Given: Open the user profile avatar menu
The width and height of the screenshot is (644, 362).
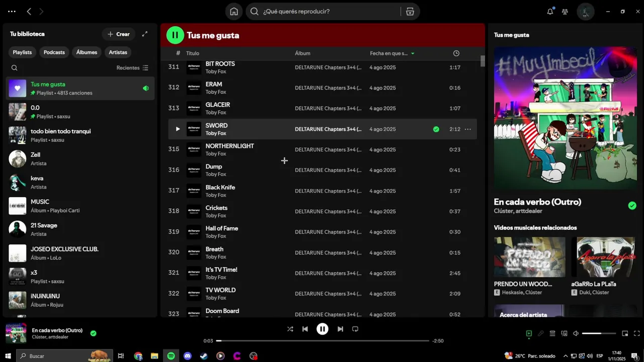Looking at the screenshot, I should 586,12.
